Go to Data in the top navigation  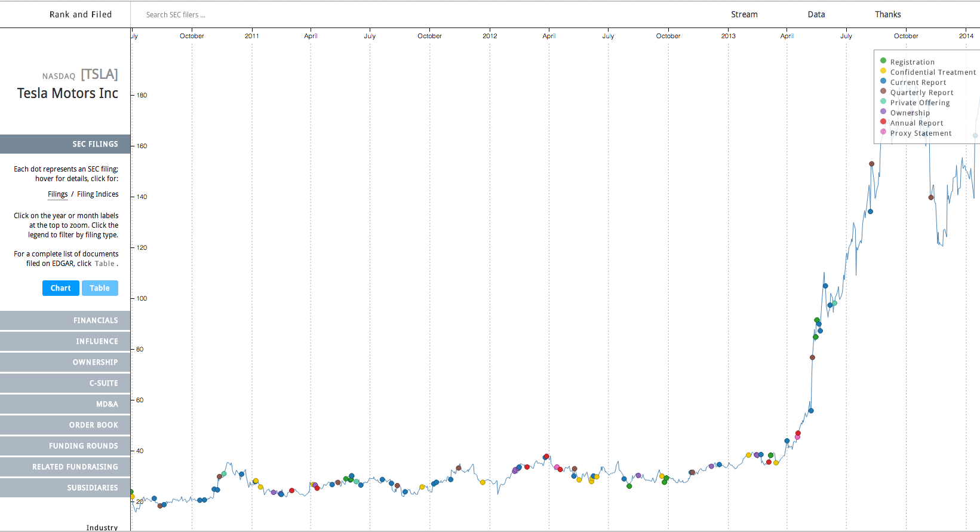tap(816, 14)
